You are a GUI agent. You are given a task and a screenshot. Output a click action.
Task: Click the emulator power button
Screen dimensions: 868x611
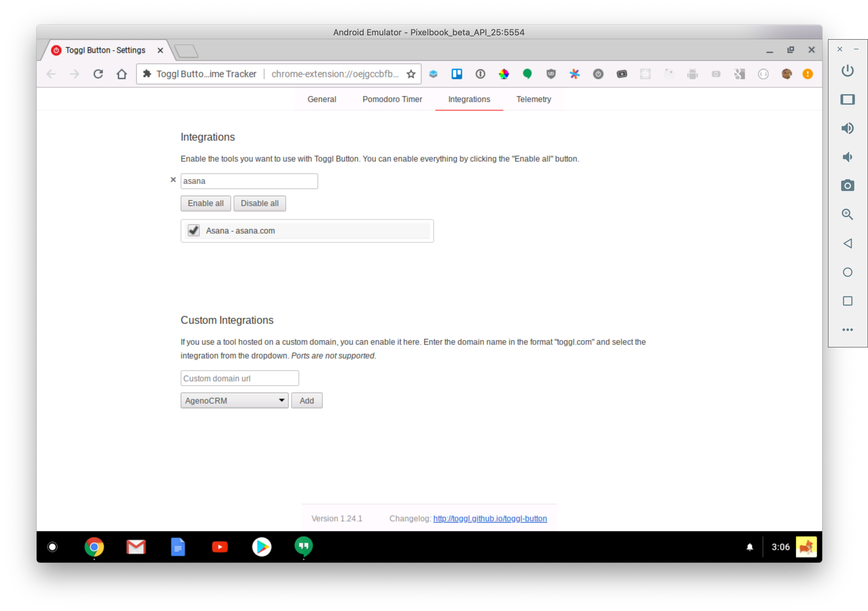(847, 71)
